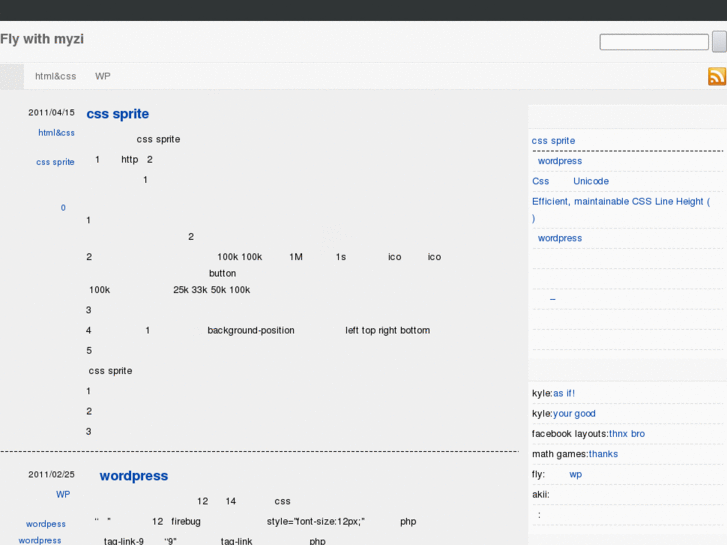Open the 'thanks' comment by math games
727x545 pixels.
[x=603, y=454]
